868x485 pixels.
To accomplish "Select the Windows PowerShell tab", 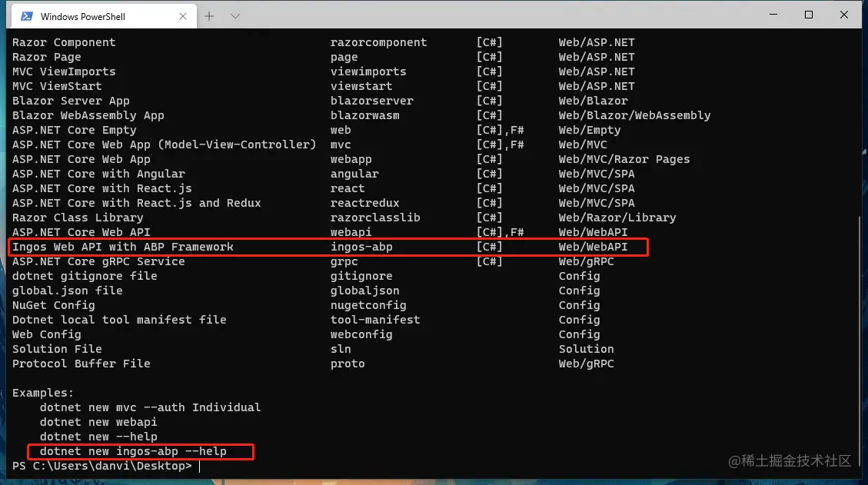I will (103, 16).
